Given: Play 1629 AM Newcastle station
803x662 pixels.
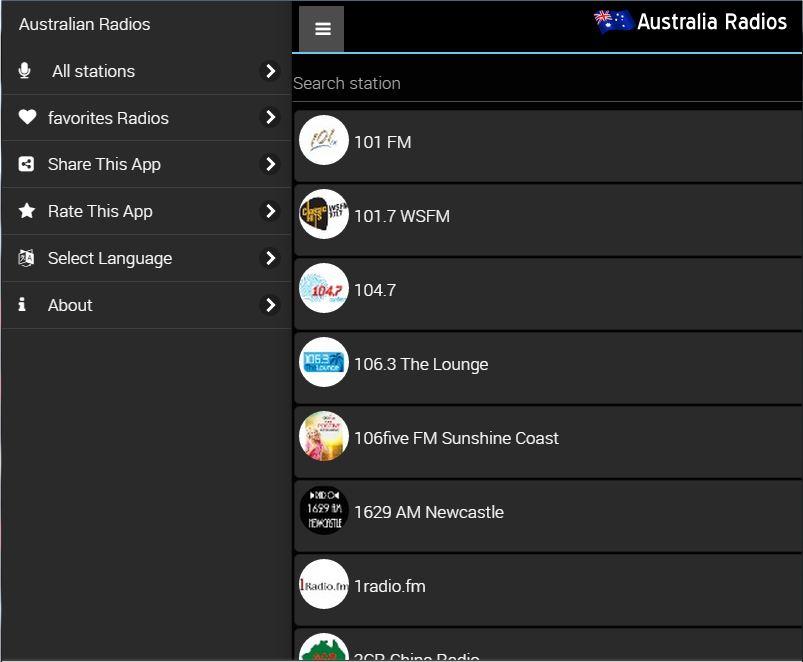Looking at the screenshot, I should [548, 516].
